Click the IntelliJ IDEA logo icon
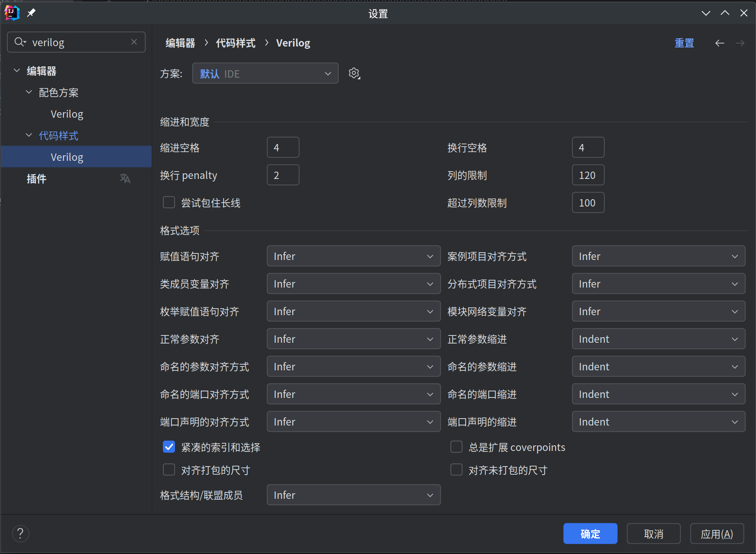Viewport: 756px width, 554px height. (12, 13)
